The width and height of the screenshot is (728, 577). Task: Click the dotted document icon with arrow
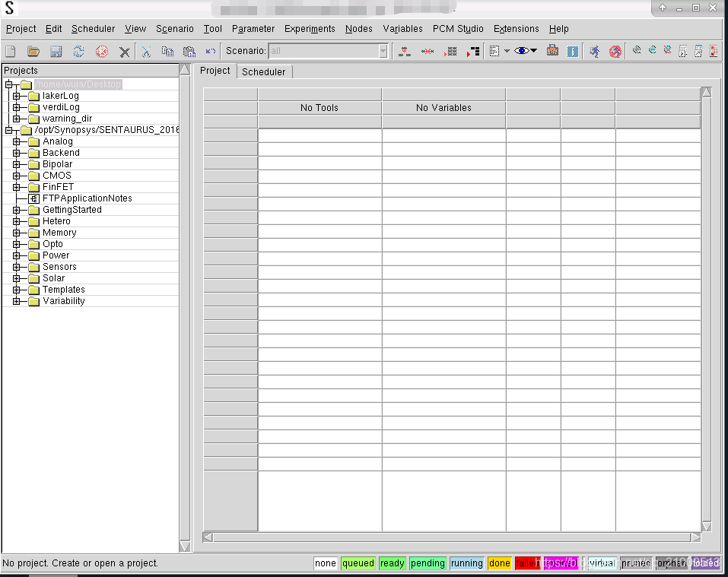click(x=682, y=51)
